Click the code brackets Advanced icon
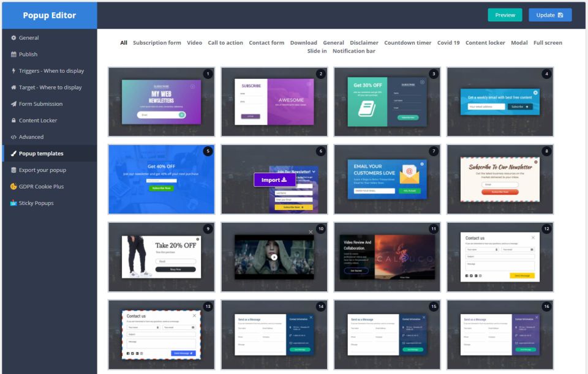 tap(13, 137)
